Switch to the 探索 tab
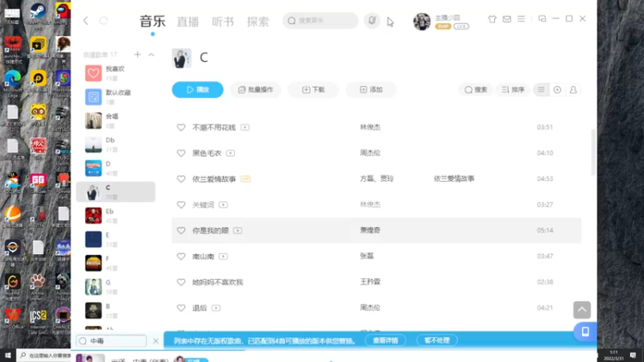Image resolution: width=644 pixels, height=362 pixels. 258,22
